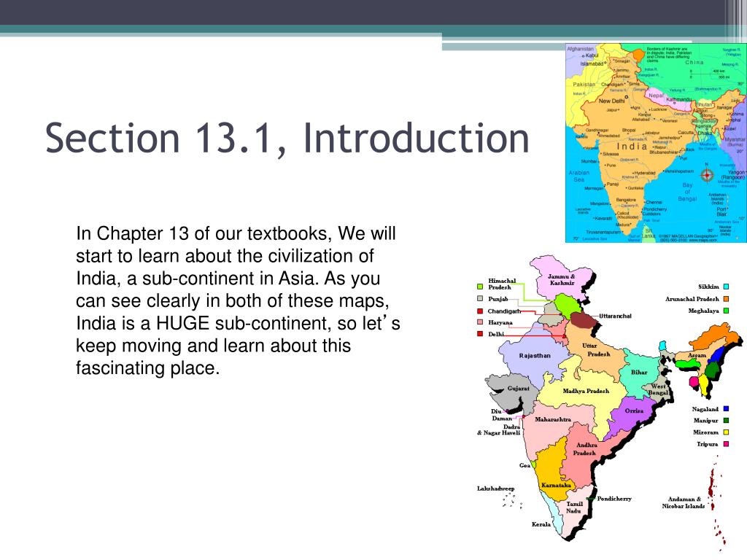Click the "Arunachal Pradesh" legend text
This screenshot has height=560, width=747.
pos(692,299)
